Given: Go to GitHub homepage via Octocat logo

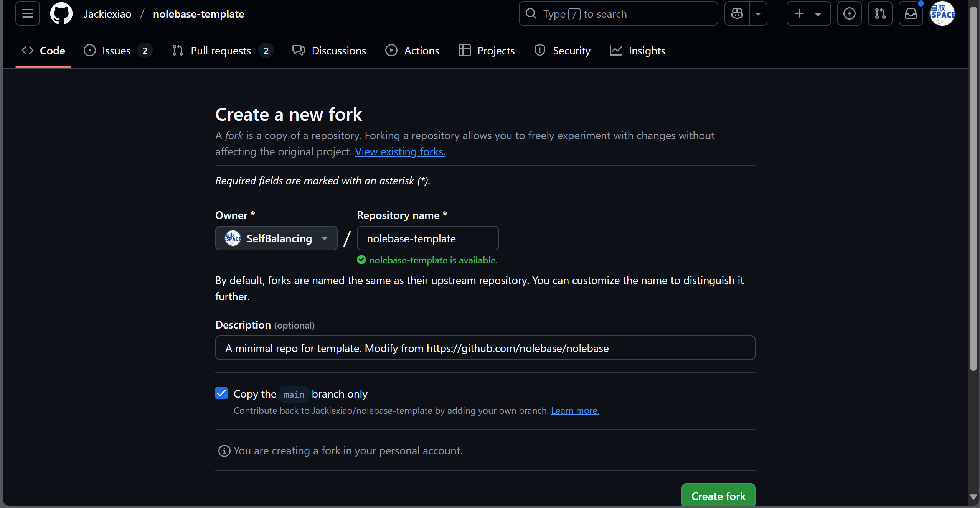Looking at the screenshot, I should (61, 14).
